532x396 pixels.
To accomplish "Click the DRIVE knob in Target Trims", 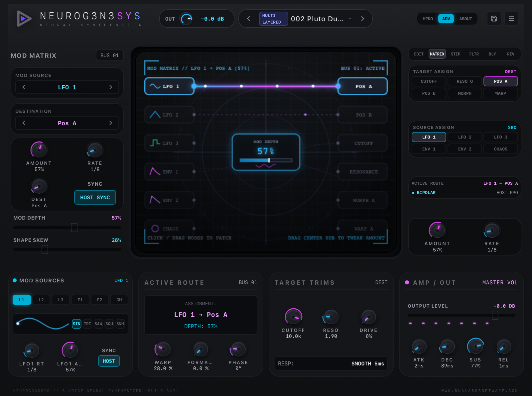I will (368, 317).
